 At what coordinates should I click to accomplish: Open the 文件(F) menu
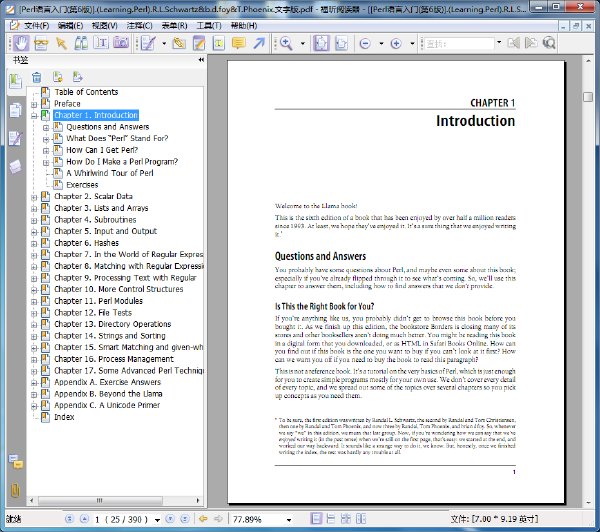pos(36,26)
